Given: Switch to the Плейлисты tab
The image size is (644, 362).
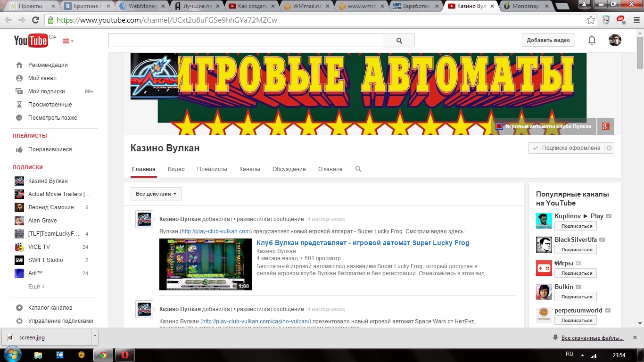Looking at the screenshot, I should (x=212, y=169).
